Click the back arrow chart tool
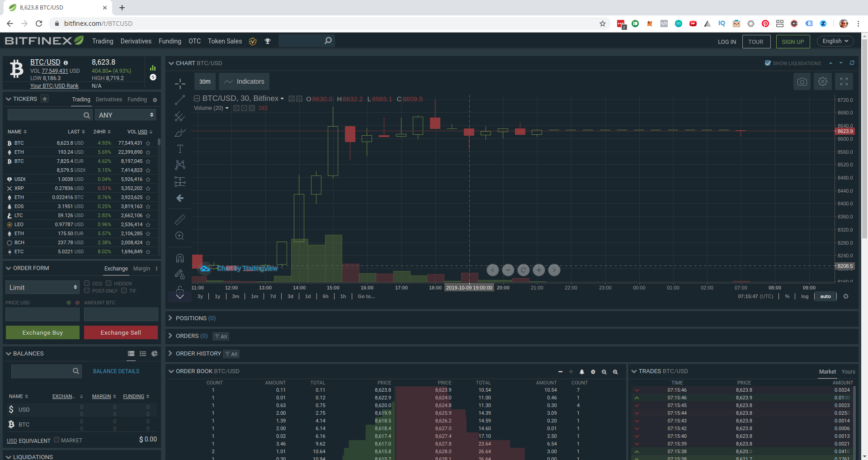 click(x=180, y=198)
